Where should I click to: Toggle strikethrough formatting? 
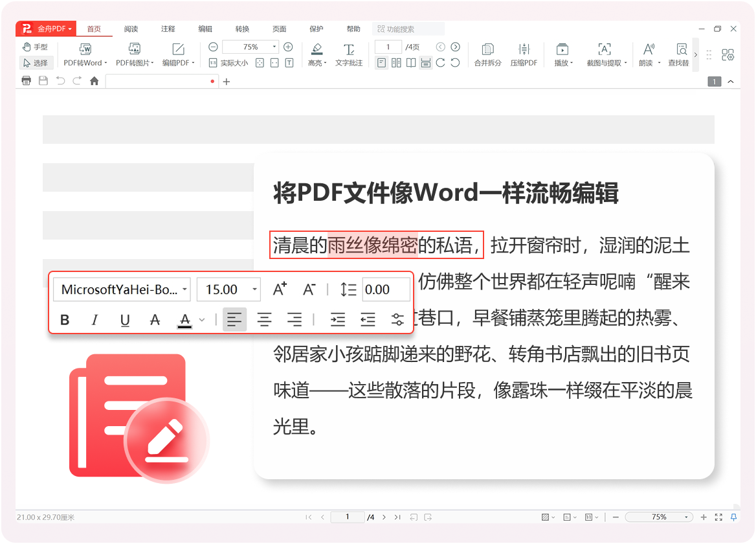point(155,320)
